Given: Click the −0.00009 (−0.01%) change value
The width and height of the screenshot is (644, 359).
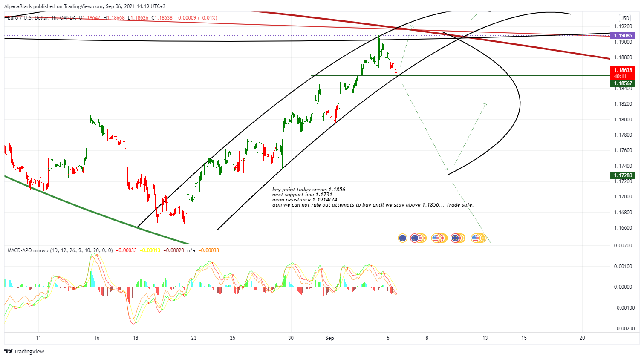Looking at the screenshot, I should [x=196, y=18].
